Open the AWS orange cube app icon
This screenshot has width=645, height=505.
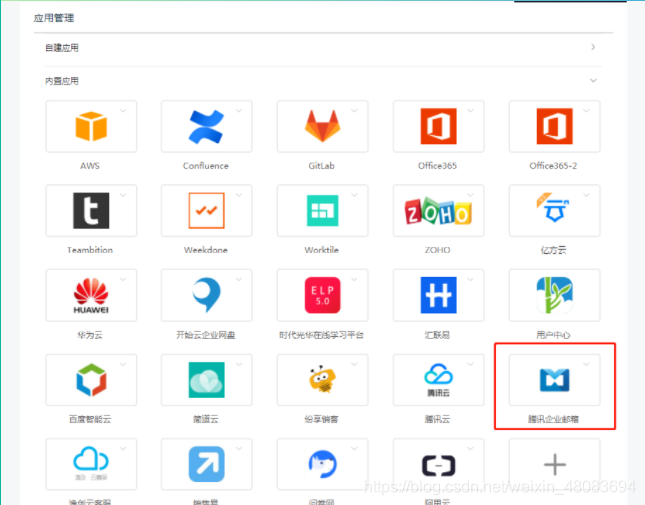pyautogui.click(x=91, y=126)
